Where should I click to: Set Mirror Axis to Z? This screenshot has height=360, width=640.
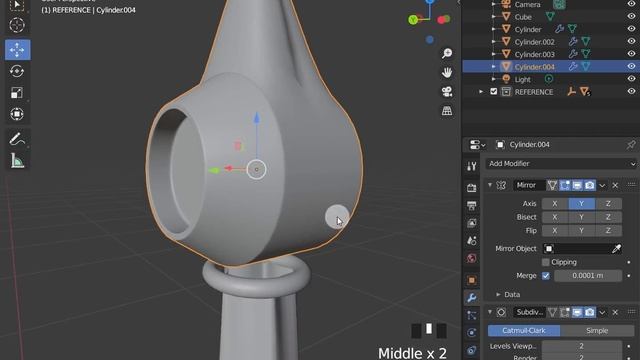pyautogui.click(x=609, y=204)
